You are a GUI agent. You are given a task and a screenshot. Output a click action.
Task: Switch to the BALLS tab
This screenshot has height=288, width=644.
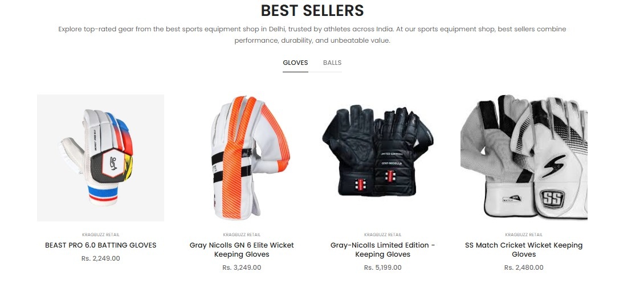click(332, 63)
